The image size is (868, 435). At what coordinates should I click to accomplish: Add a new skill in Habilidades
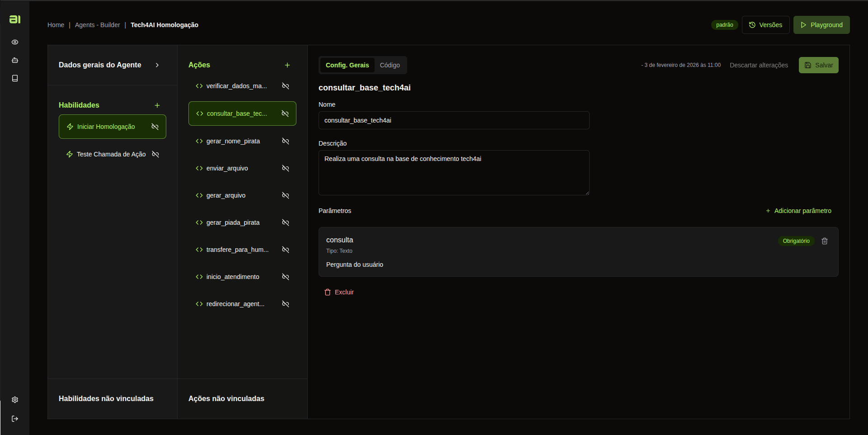(x=157, y=105)
